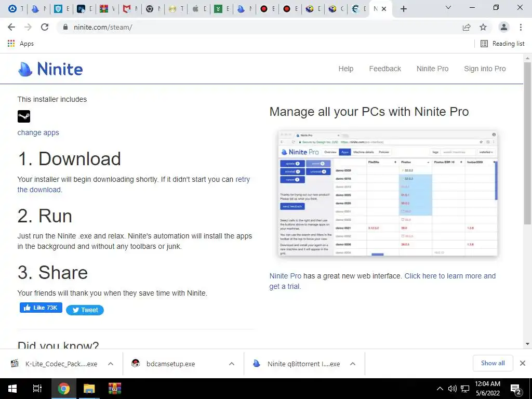Open File Explorer from the taskbar

click(x=89, y=389)
